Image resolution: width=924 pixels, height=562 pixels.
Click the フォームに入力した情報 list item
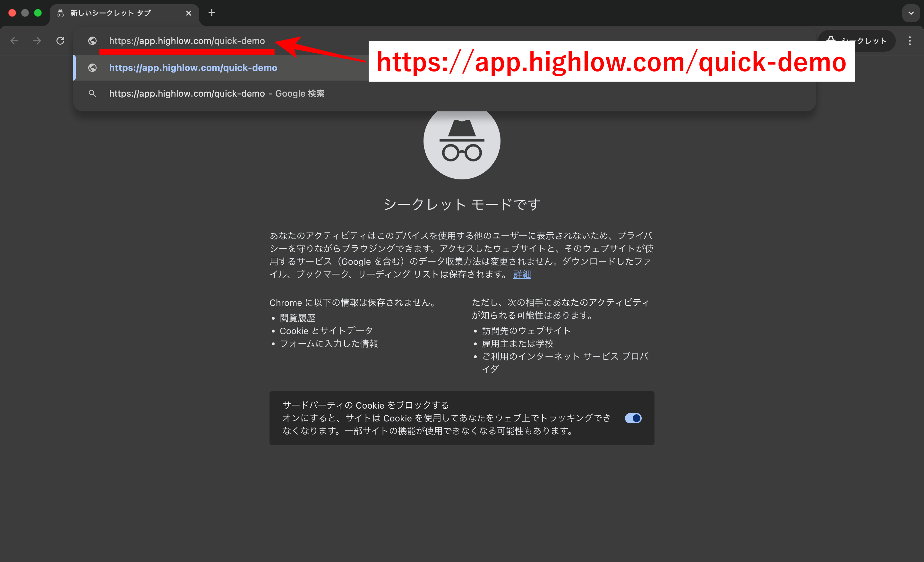pos(329,343)
